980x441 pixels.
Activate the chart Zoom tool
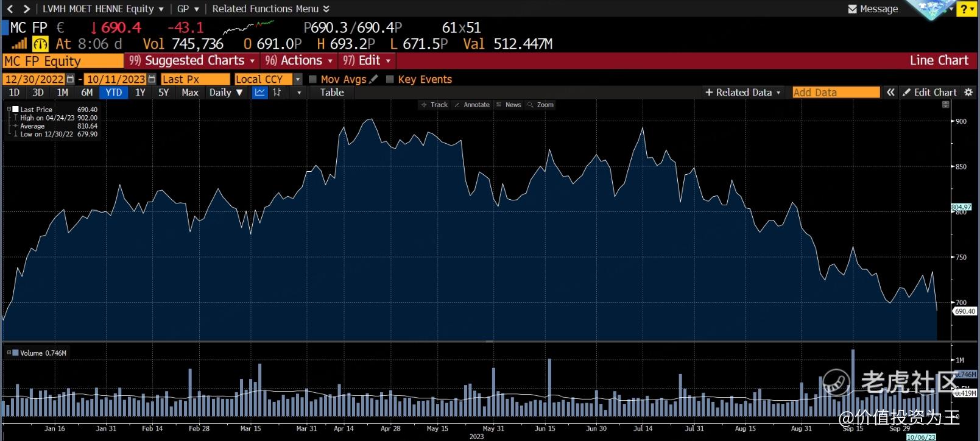541,105
